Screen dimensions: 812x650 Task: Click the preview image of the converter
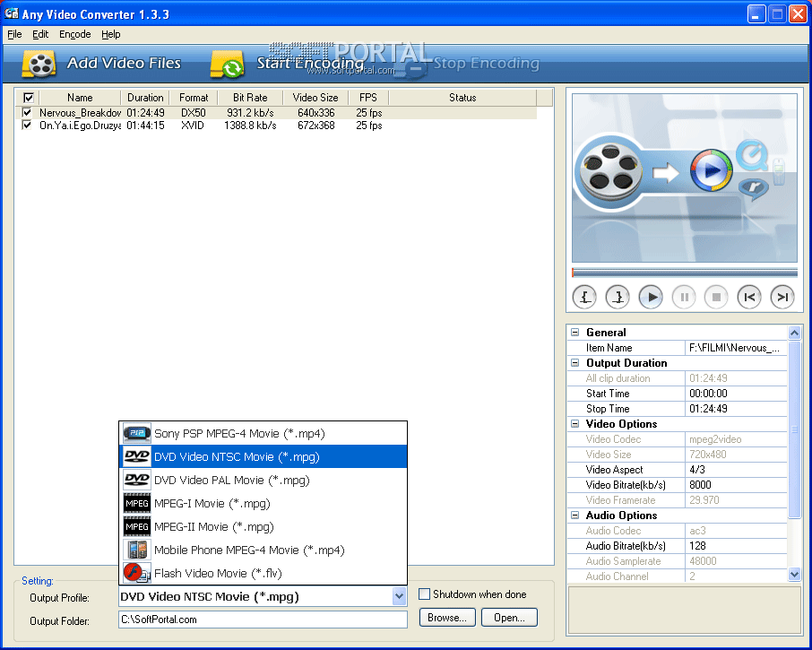(684, 178)
